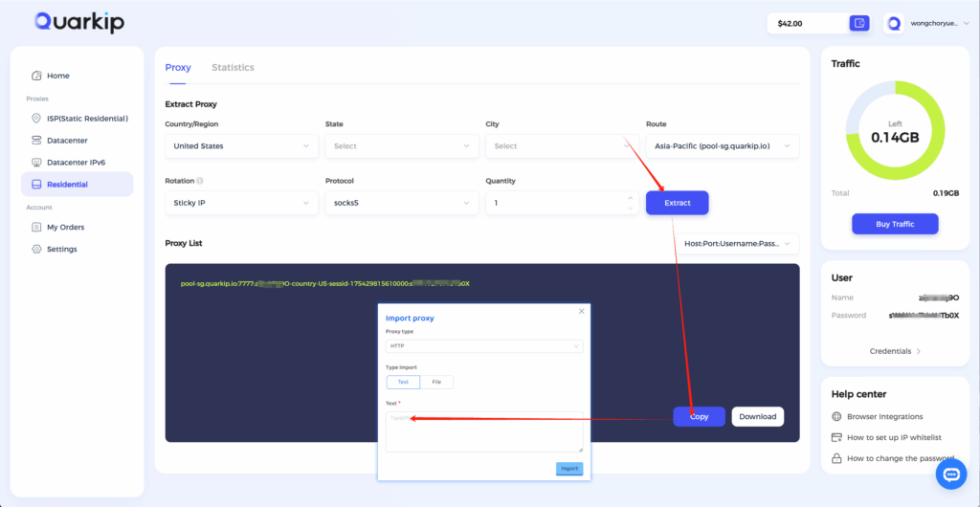The width and height of the screenshot is (980, 507).
Task: Open How to change the password
Action: click(901, 458)
